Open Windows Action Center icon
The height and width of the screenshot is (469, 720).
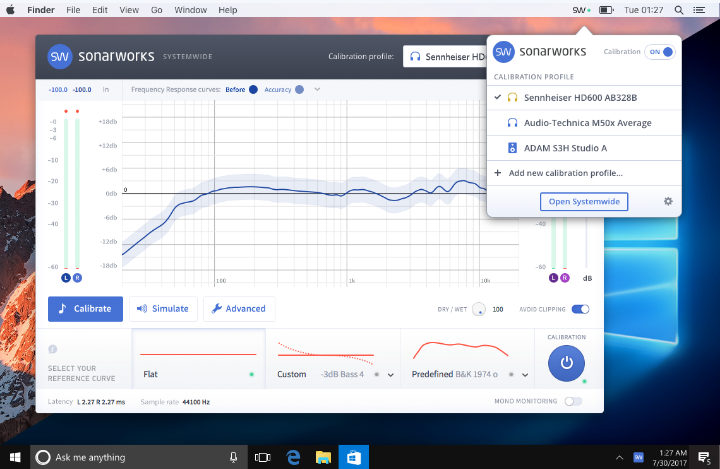tap(704, 457)
